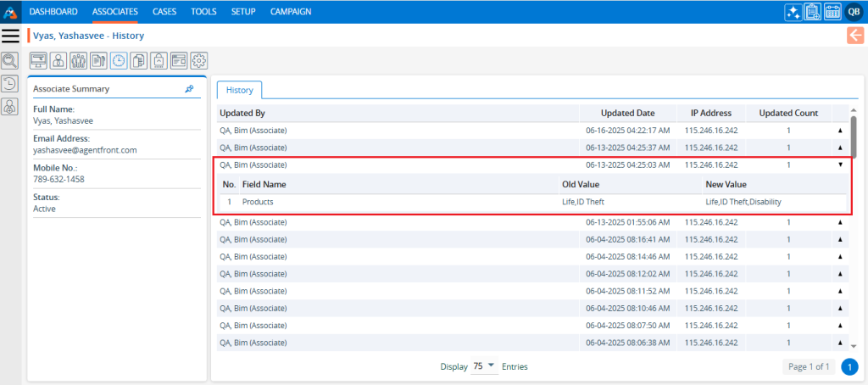
Task: Collapse the expanded 04:25:03 AM history row
Action: coord(840,165)
